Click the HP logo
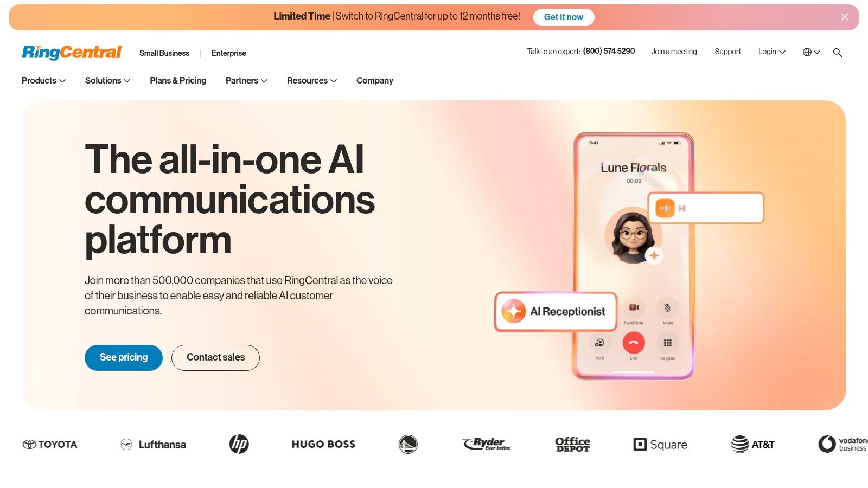The height and width of the screenshot is (488, 868). pyautogui.click(x=239, y=444)
